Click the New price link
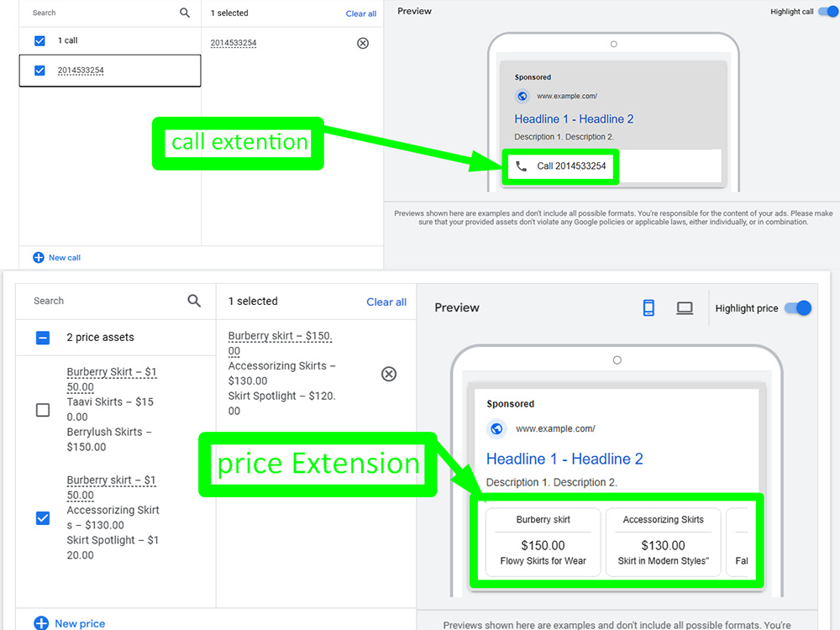The image size is (840, 630). (80, 623)
